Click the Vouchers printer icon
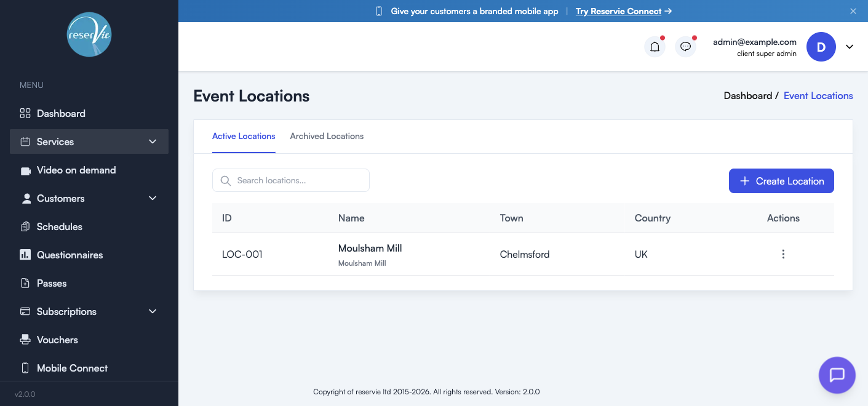 25,340
